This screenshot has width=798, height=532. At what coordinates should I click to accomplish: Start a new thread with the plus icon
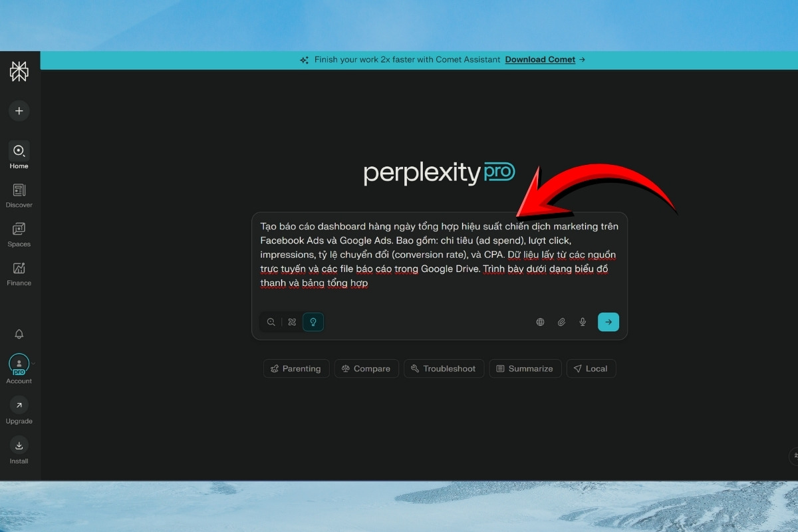coord(19,110)
